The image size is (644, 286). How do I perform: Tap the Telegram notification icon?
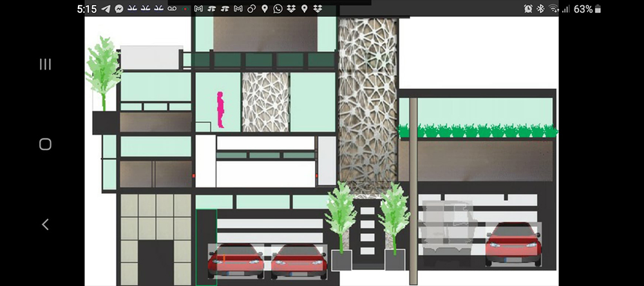(x=106, y=9)
